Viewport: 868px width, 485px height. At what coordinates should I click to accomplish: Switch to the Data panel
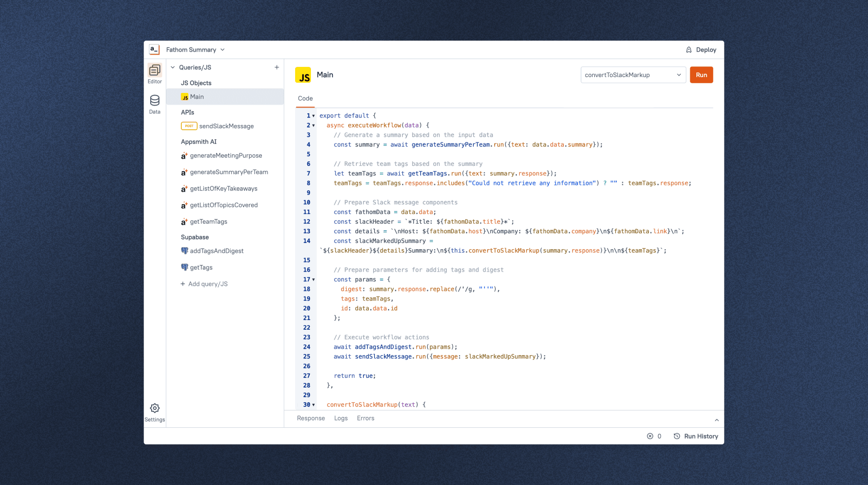[155, 102]
